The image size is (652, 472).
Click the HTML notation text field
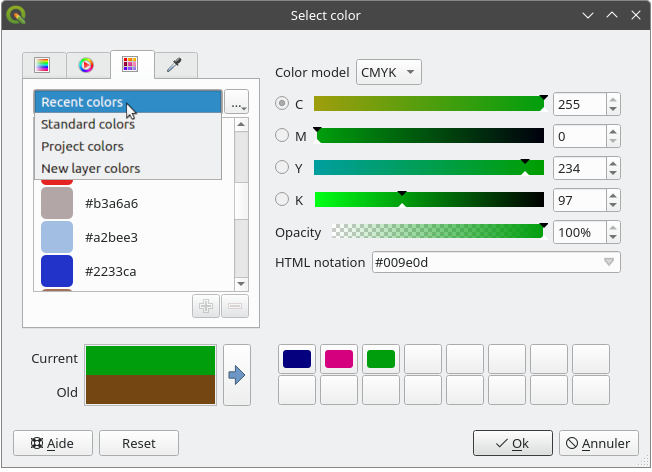tap(485, 263)
